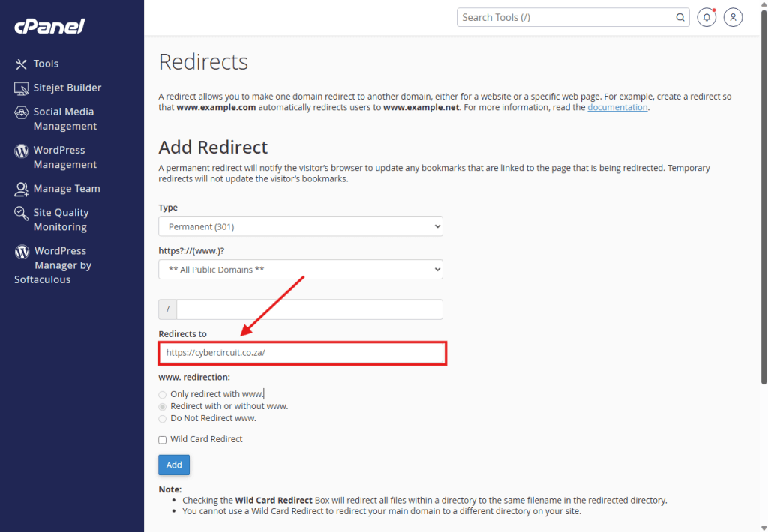Click the Redirects to URL field

coord(303,353)
